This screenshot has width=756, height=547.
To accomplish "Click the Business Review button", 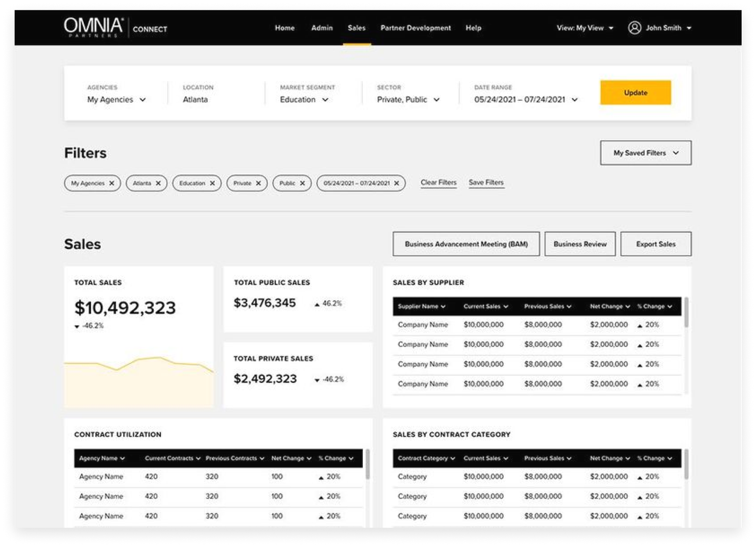I will [580, 244].
